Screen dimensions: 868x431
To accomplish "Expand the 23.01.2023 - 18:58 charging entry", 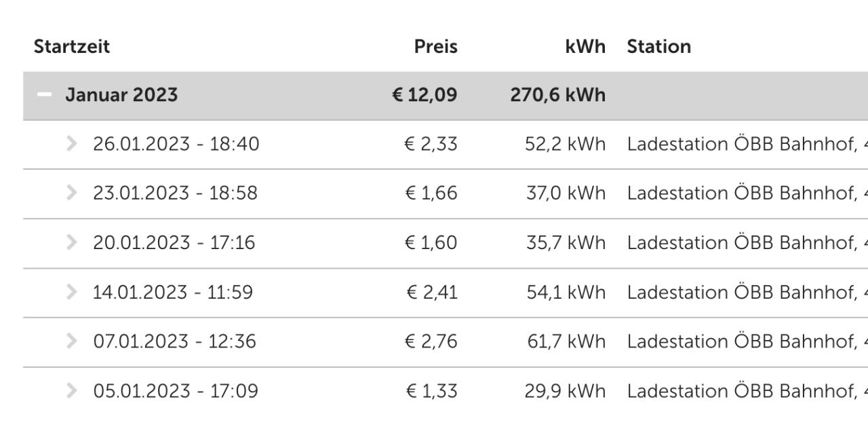I will point(72,193).
